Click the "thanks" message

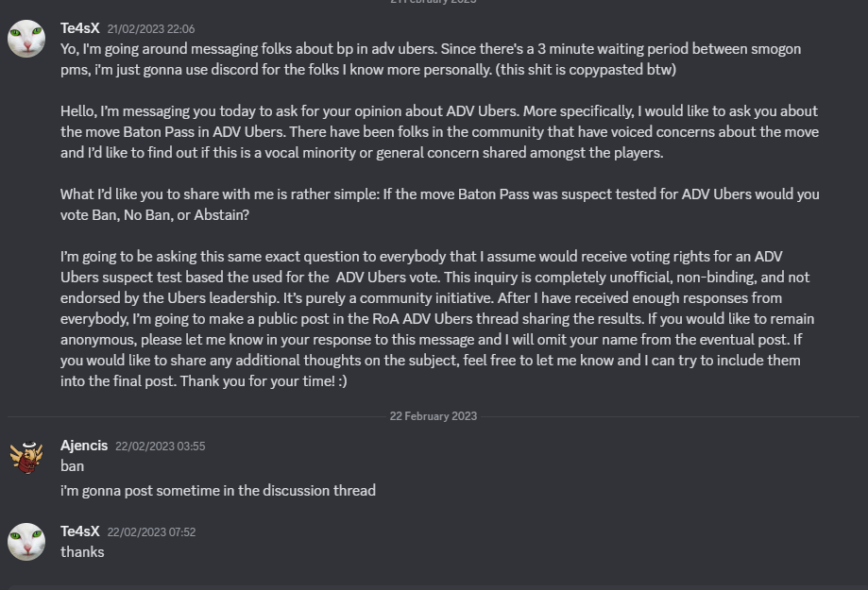coord(82,551)
